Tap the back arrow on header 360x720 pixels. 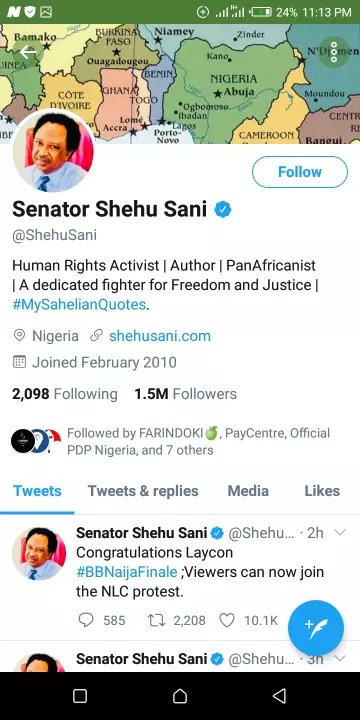click(x=28, y=52)
